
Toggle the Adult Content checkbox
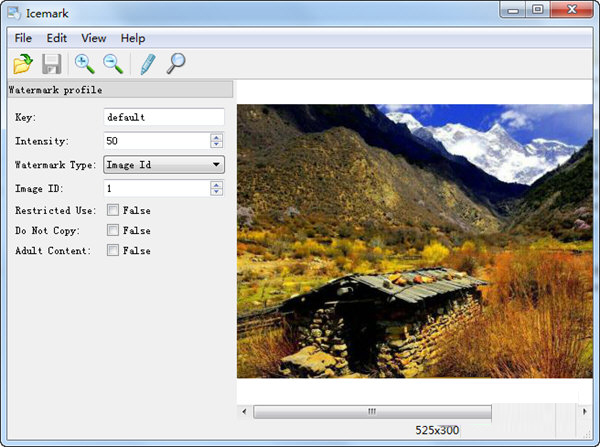click(112, 250)
